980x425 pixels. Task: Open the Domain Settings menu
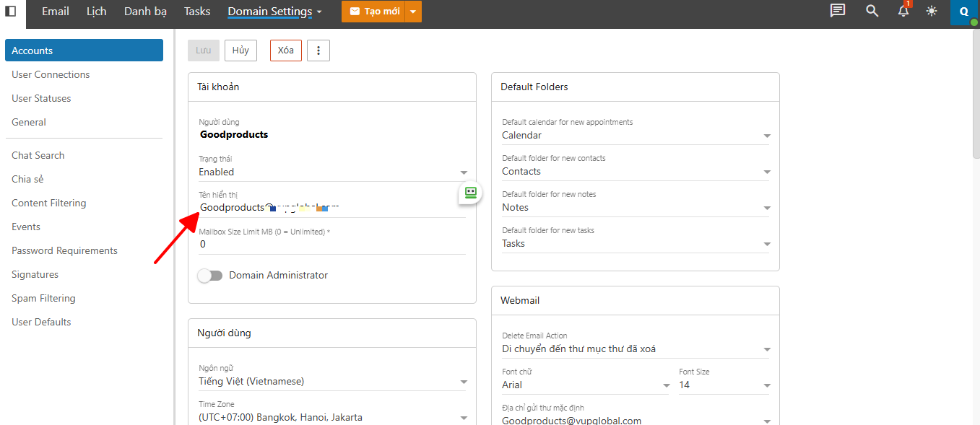(274, 12)
